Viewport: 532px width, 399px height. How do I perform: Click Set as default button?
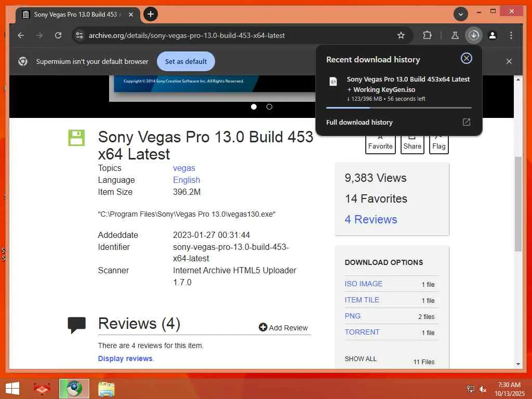tap(186, 61)
